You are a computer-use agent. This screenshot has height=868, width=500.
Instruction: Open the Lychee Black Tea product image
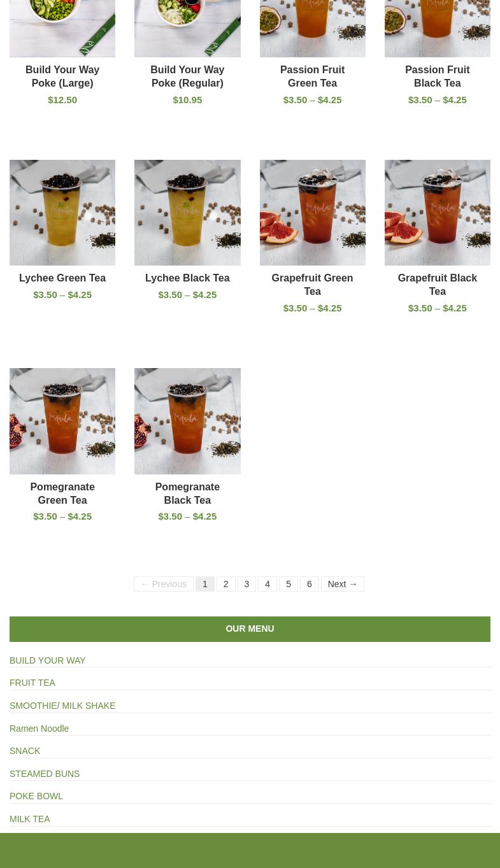(187, 212)
